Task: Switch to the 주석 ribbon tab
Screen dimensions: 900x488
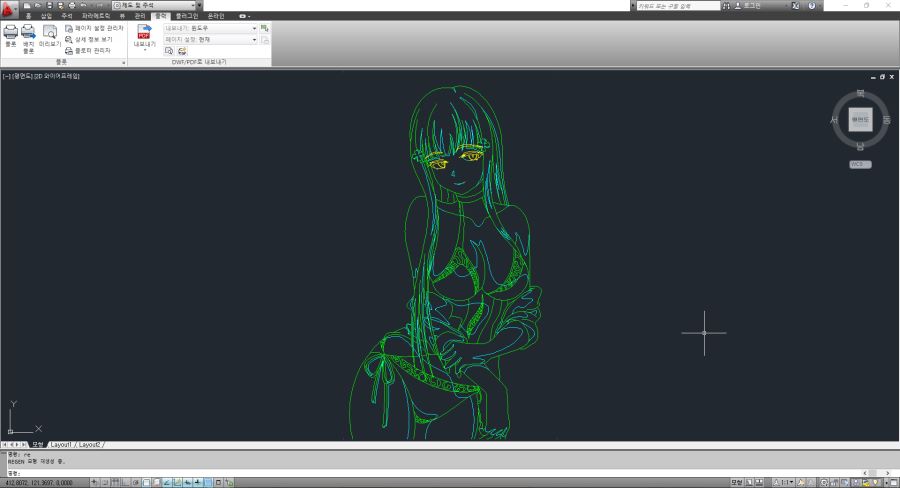Action: click(x=67, y=16)
